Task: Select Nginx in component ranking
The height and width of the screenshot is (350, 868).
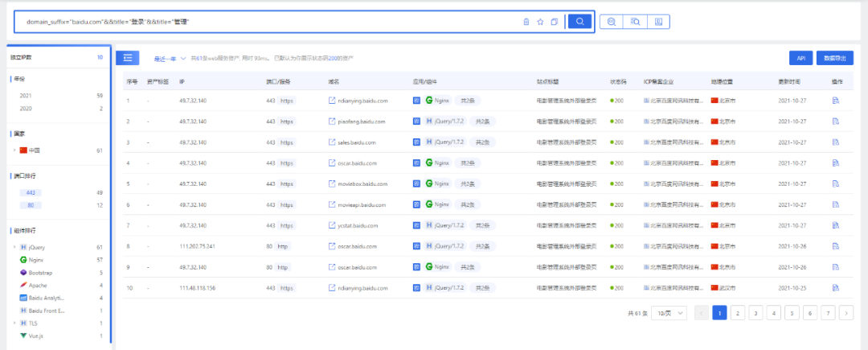Action: (x=36, y=260)
